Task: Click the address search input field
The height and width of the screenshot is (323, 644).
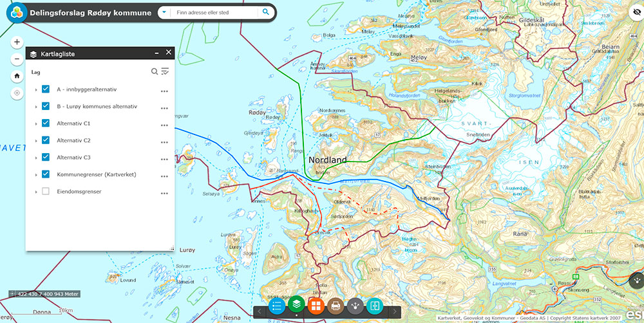Action: 215,12
